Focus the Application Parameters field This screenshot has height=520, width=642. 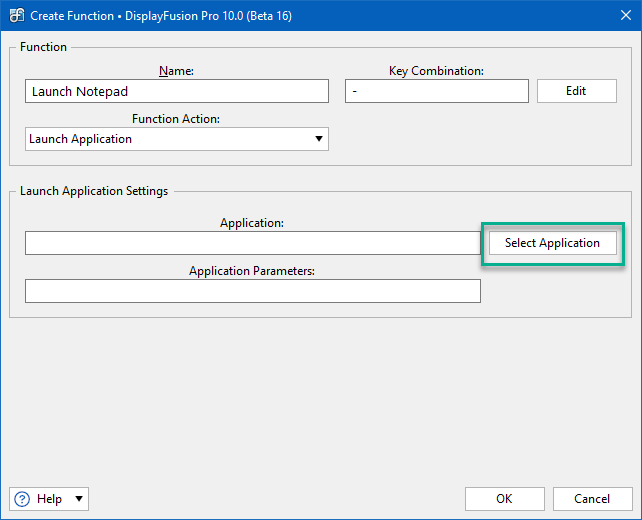[x=253, y=291]
